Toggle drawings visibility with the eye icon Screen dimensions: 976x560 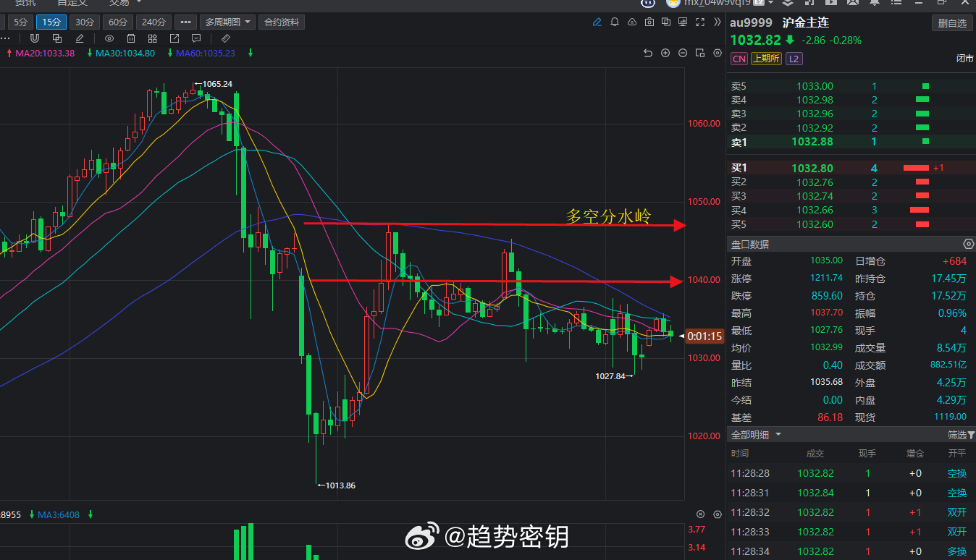[109, 38]
